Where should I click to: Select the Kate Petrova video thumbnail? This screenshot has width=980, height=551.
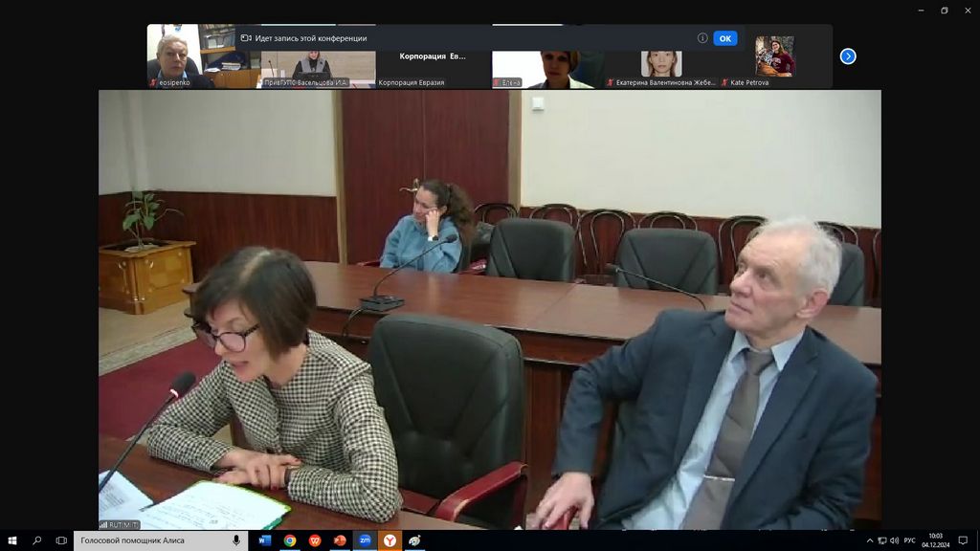pyautogui.click(x=774, y=59)
